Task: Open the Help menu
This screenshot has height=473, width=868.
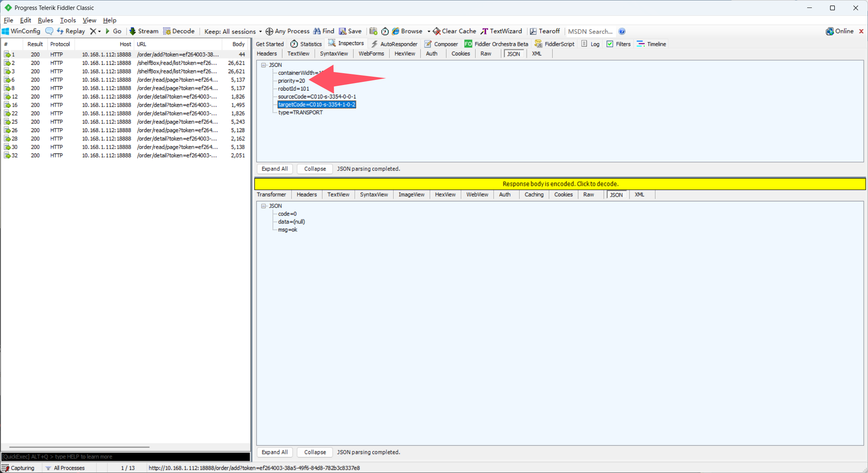Action: click(109, 20)
